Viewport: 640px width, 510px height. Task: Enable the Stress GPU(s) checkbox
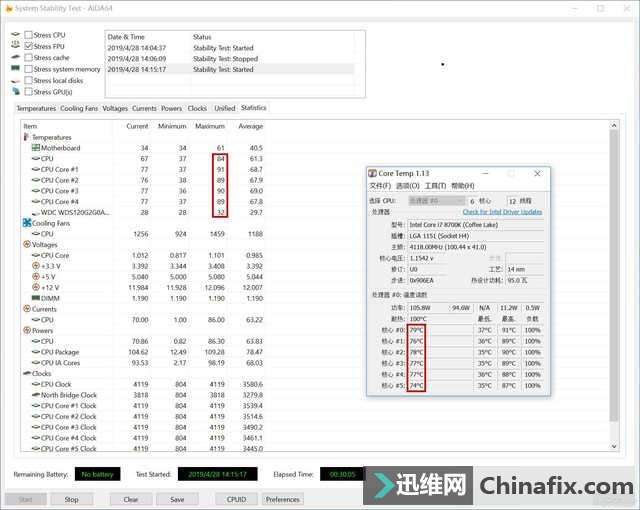pyautogui.click(x=29, y=92)
